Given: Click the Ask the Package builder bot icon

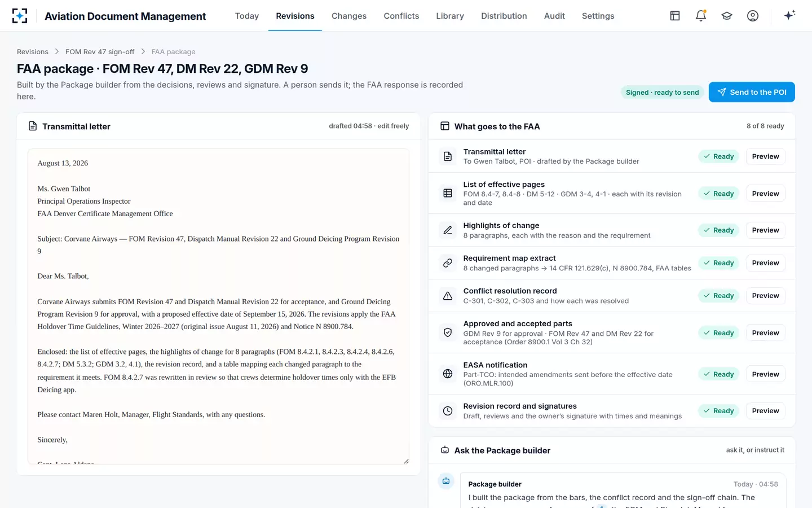Looking at the screenshot, I should pos(445,450).
